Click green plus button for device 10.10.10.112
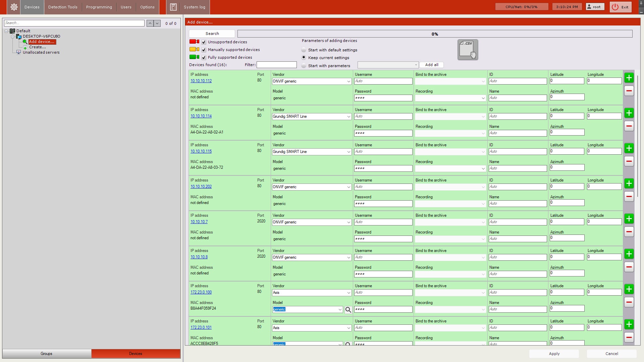 click(x=629, y=78)
